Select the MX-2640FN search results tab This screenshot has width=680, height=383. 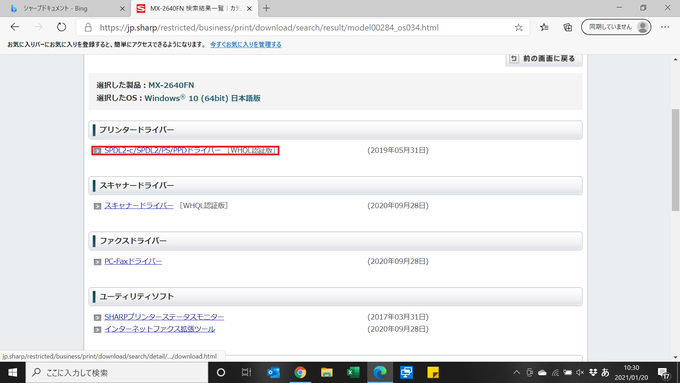pyautogui.click(x=194, y=8)
